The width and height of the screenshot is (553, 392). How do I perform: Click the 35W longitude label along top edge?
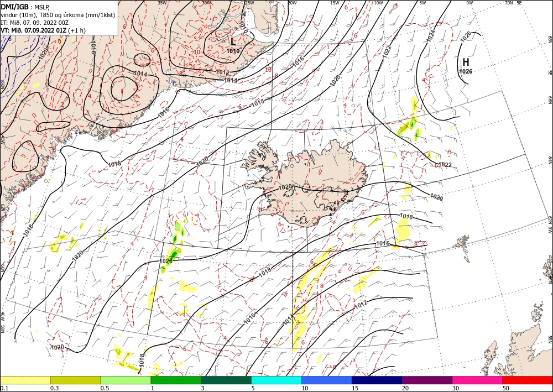162,3
